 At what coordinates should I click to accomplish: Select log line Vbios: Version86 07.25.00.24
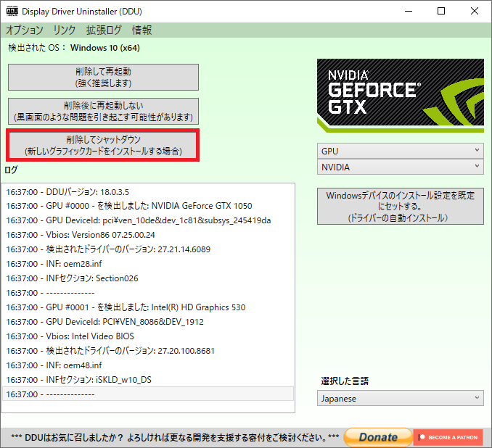148,235
